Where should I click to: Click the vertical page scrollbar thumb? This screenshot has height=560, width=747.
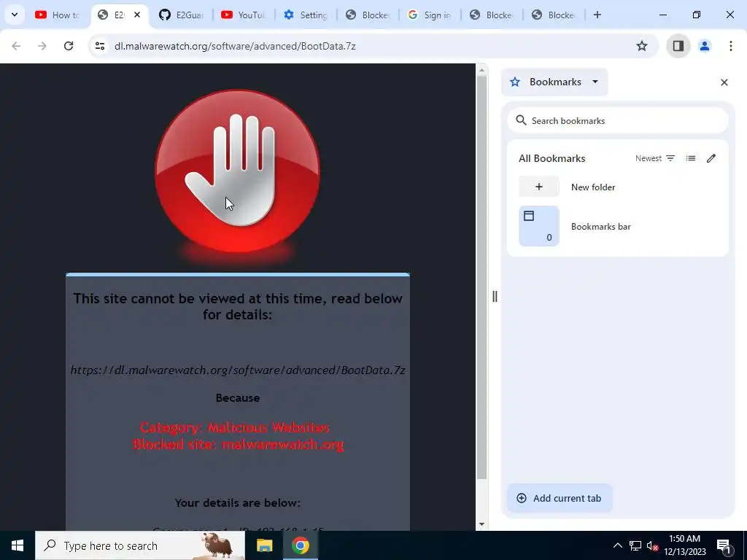481,277
